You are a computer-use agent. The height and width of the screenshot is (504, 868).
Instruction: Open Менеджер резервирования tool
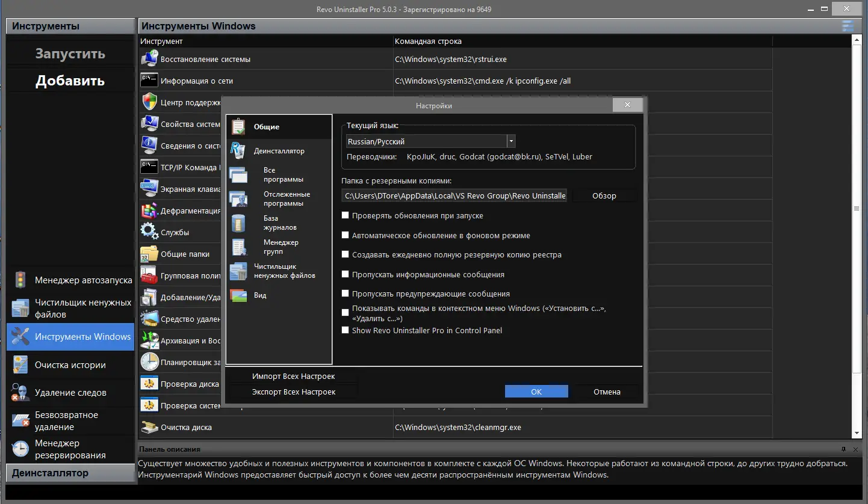[70, 449]
